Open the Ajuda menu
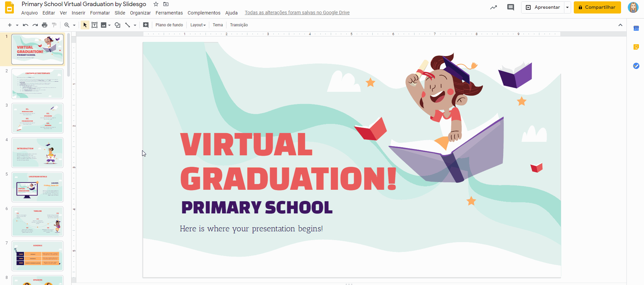 coord(232,13)
